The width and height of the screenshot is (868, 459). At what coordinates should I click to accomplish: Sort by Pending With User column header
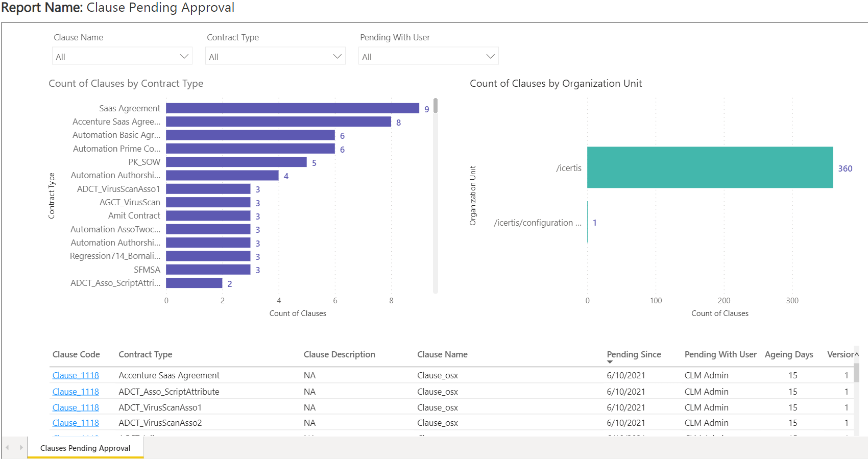click(x=720, y=354)
